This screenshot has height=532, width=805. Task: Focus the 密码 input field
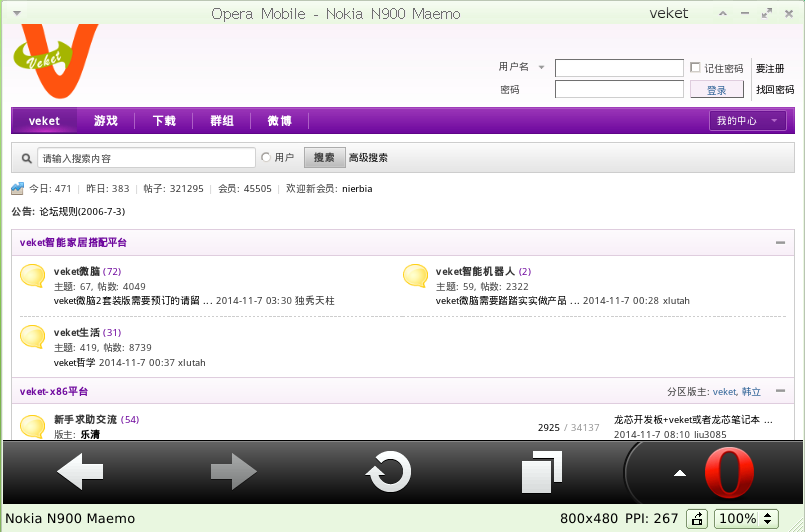point(619,89)
